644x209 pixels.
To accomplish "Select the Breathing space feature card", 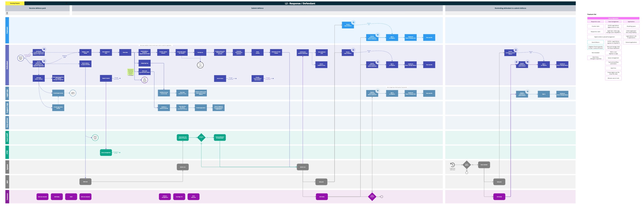I will click(631, 26).
